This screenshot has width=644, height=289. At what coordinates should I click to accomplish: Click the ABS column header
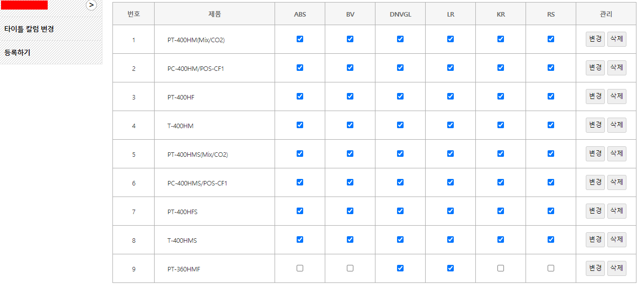pos(300,14)
